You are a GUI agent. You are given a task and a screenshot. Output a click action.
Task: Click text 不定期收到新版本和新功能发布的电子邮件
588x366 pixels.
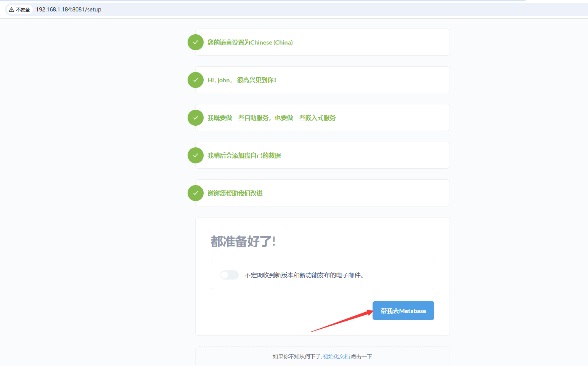[x=304, y=275]
